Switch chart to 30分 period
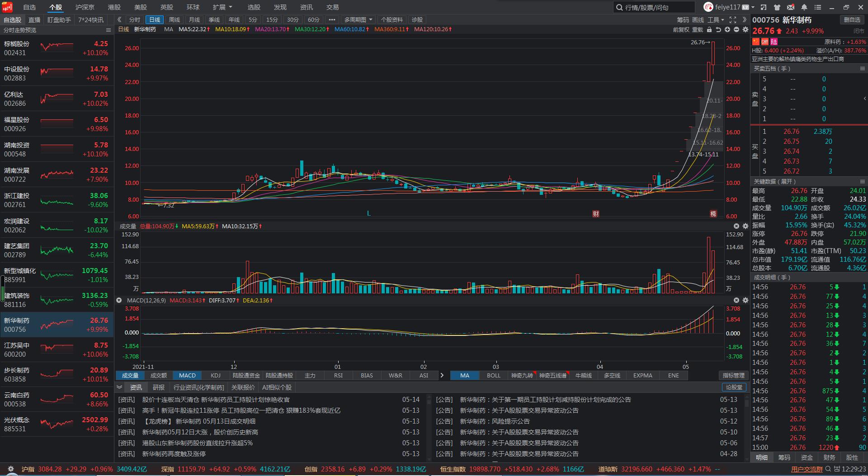 (x=293, y=19)
